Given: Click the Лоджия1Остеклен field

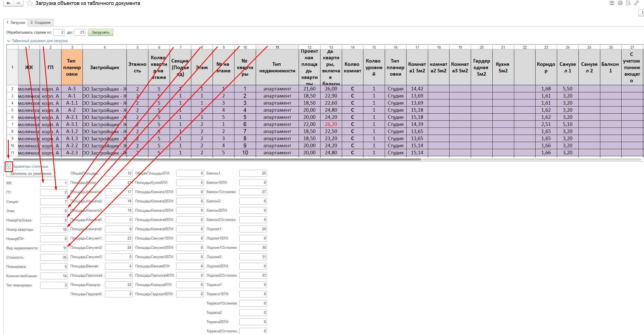Looking at the screenshot, I should tap(253, 247).
